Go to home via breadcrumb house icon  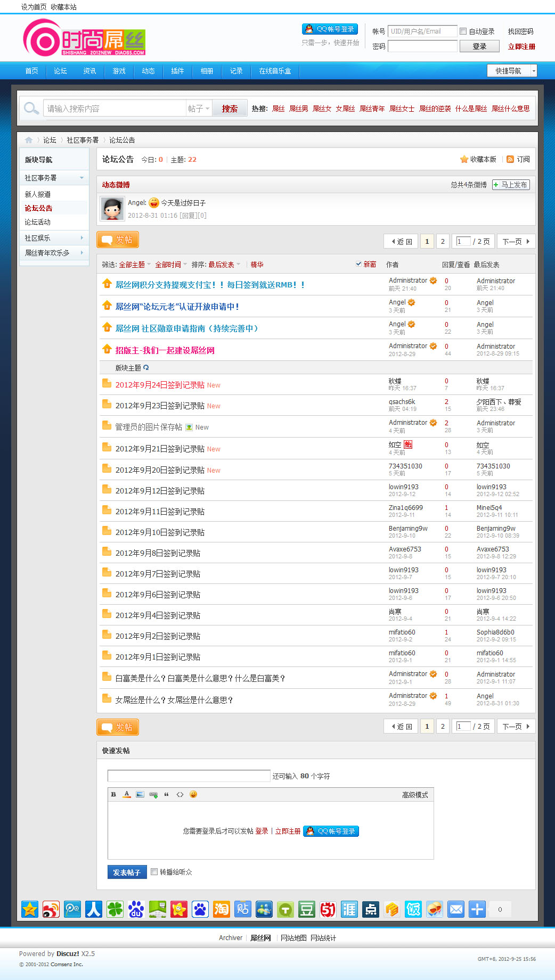pos(29,140)
